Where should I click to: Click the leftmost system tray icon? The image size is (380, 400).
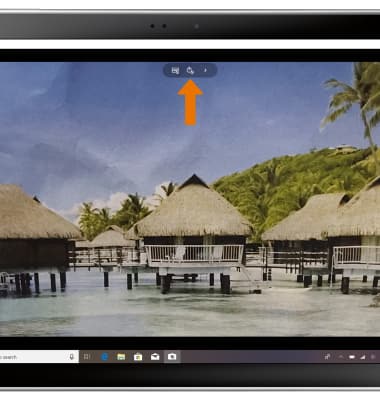[x=327, y=357]
